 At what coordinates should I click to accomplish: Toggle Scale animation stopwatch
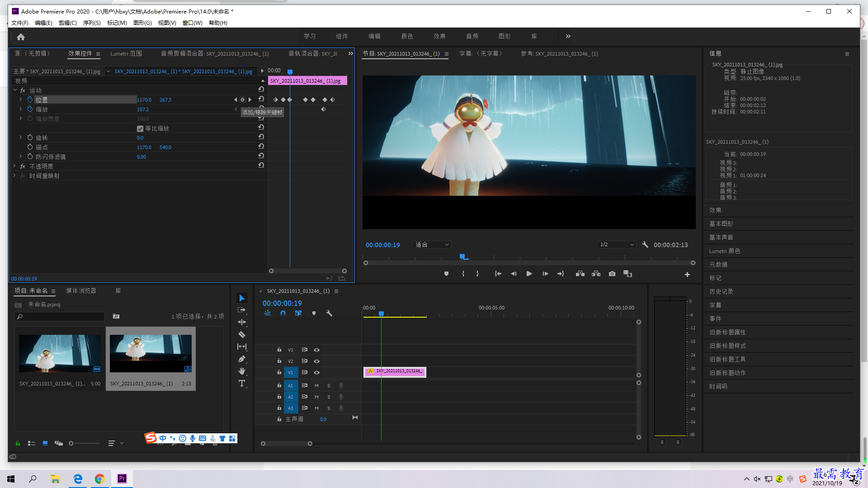[x=30, y=109]
